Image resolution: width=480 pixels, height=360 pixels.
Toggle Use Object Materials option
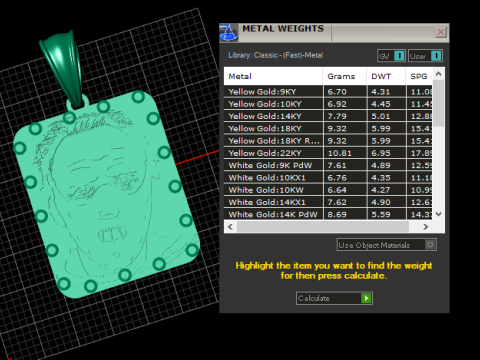(386, 245)
